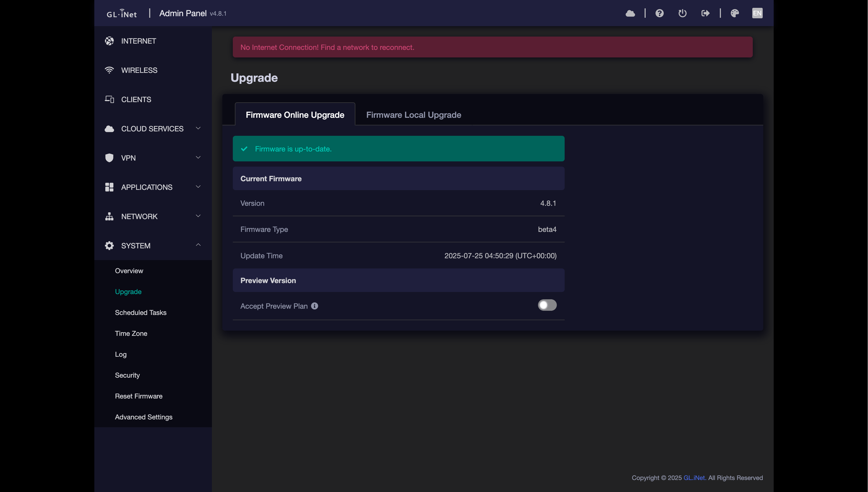868x492 pixels.
Task: Click the GL.iNet logo
Action: 122,14
